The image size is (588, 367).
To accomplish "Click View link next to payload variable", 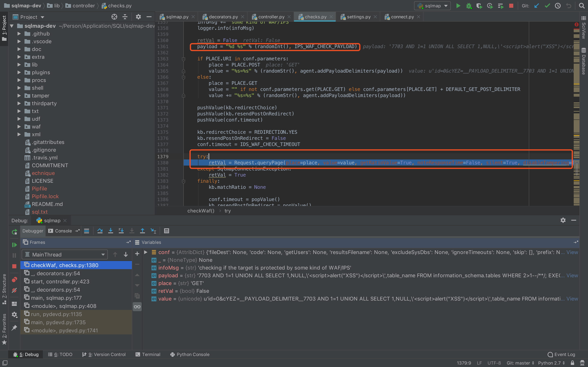I will click(572, 275).
